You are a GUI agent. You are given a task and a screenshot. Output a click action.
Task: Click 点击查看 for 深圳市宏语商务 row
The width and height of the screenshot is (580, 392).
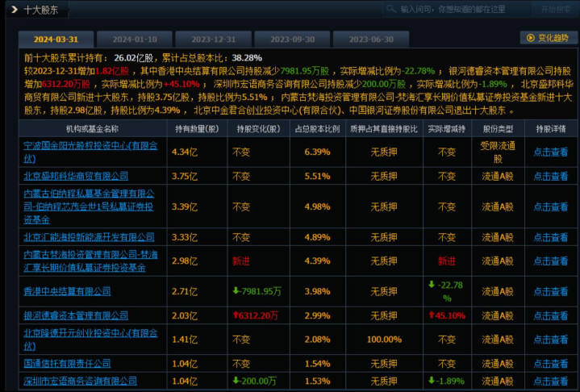pos(550,381)
